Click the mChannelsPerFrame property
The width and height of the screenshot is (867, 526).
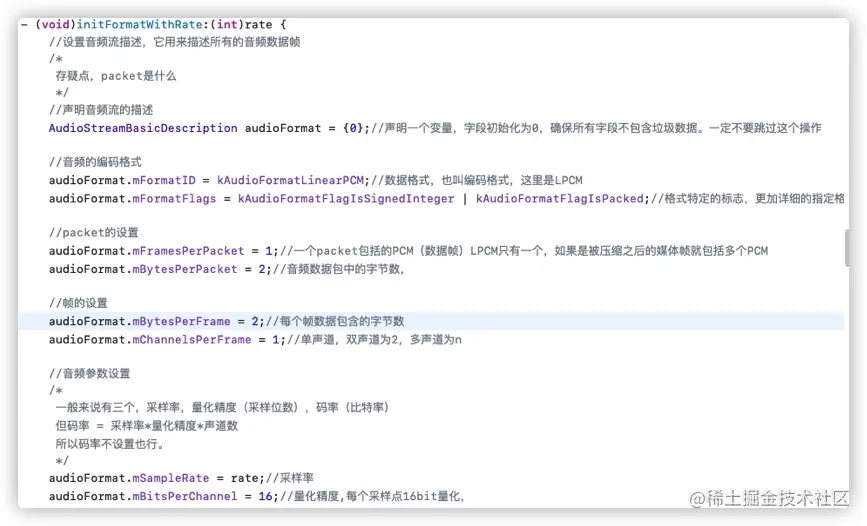point(192,340)
